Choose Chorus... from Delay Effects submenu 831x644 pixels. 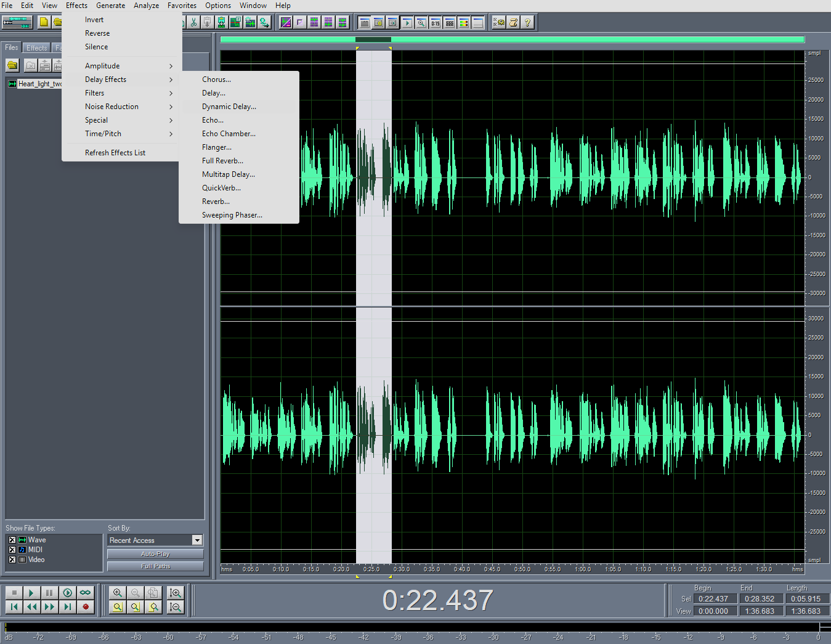[239, 79]
